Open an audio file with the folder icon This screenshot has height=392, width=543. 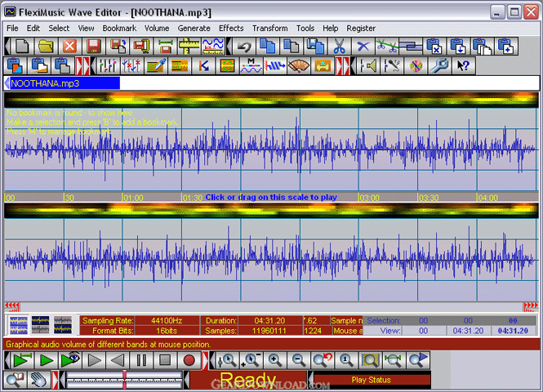click(46, 46)
